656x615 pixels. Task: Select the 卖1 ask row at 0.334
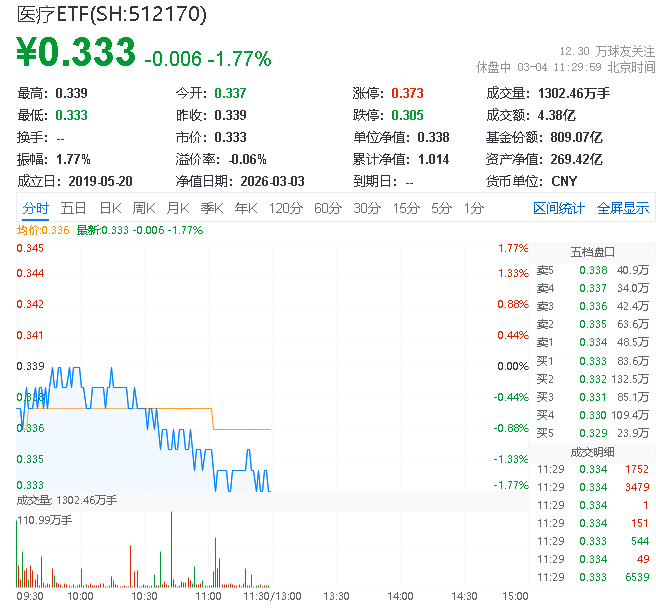[592, 342]
